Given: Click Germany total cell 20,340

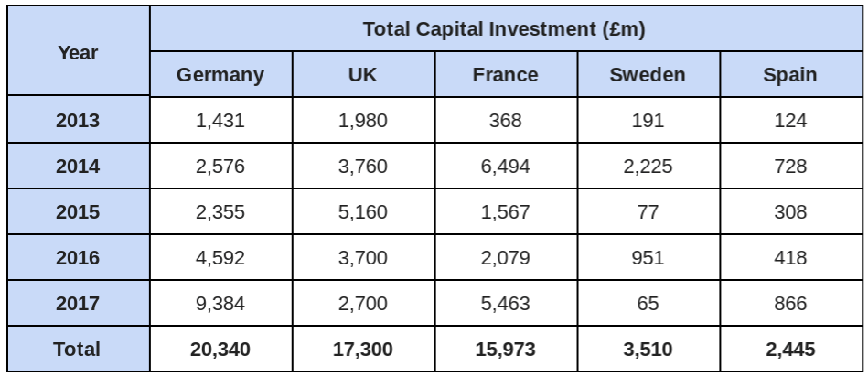Looking at the screenshot, I should [220, 349].
